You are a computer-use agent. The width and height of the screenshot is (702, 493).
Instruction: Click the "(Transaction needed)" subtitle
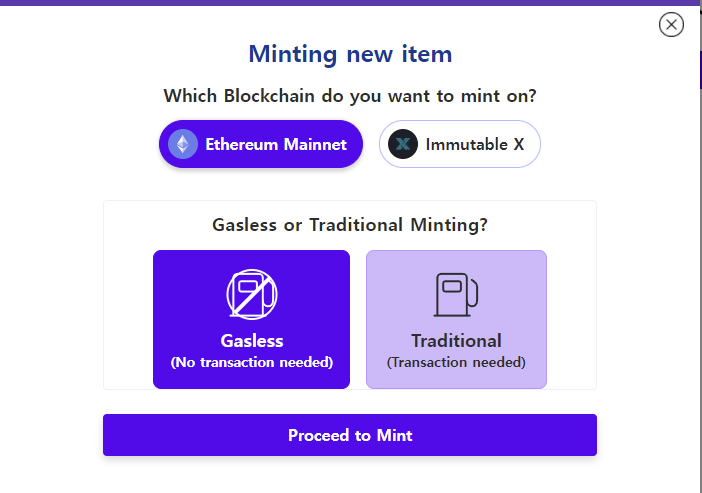[x=456, y=362]
